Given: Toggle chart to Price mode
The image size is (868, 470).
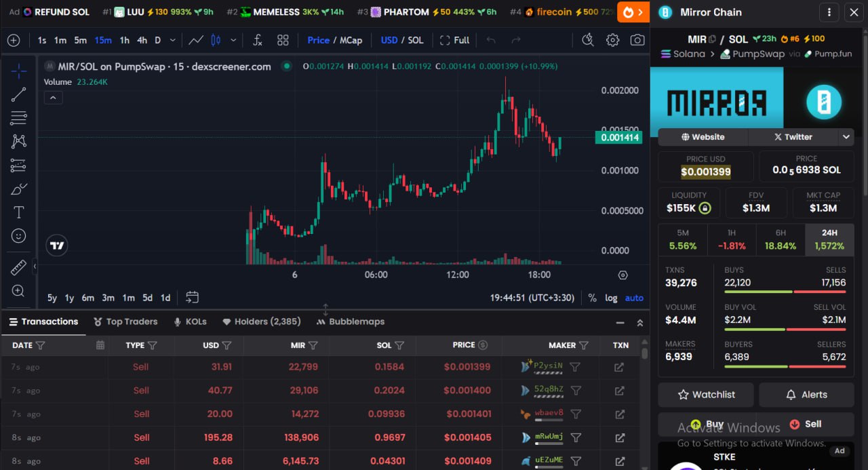Looking at the screenshot, I should click(318, 40).
